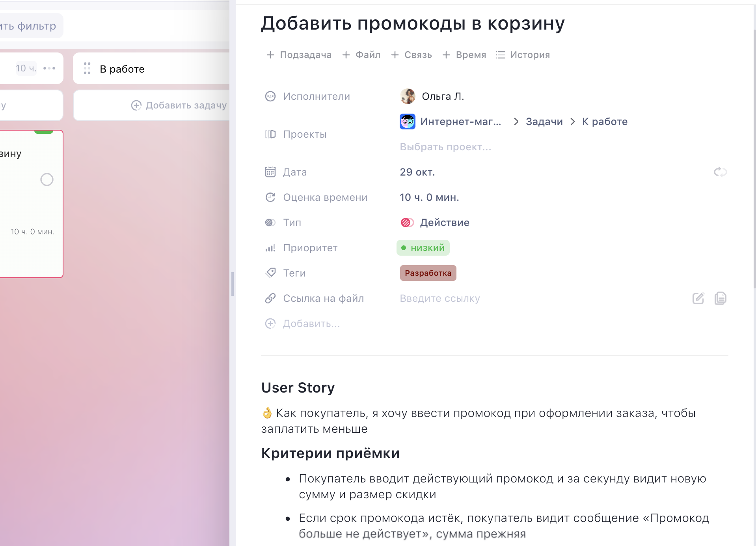Open the Действие type selector
The image size is (756, 546).
pyautogui.click(x=435, y=223)
